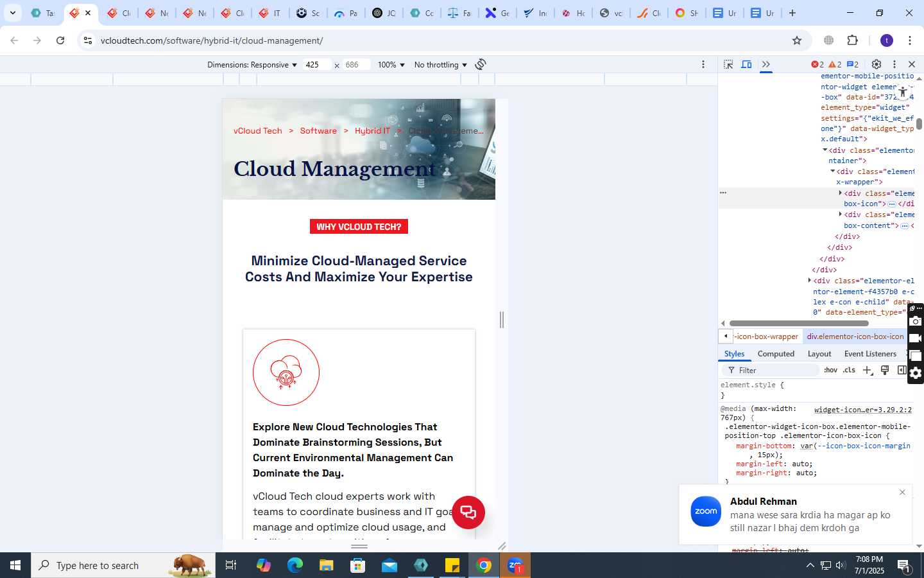The height and width of the screenshot is (578, 924).
Task: Switch to the Sc browser tab
Action: pyautogui.click(x=308, y=13)
